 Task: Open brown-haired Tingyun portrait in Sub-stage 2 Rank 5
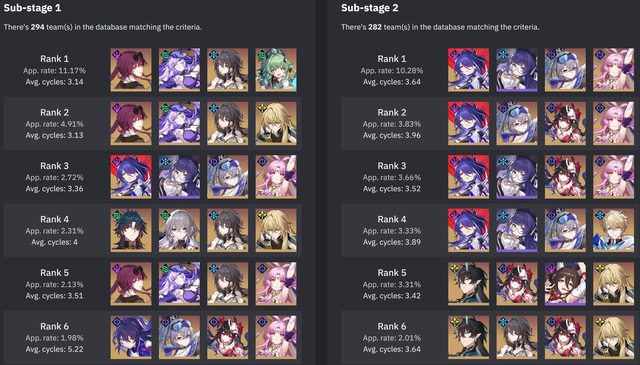coord(565,284)
